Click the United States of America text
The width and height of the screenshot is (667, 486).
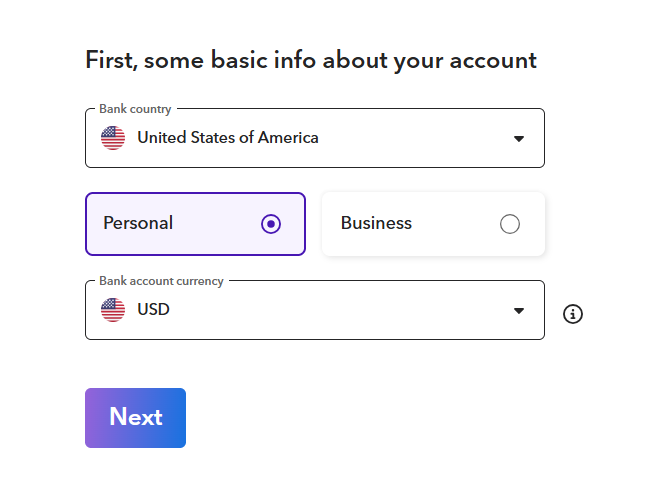click(x=228, y=138)
